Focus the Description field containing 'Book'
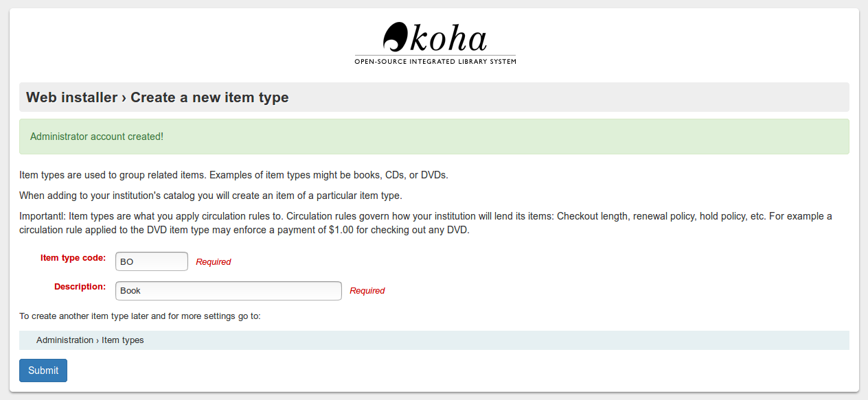 (228, 291)
